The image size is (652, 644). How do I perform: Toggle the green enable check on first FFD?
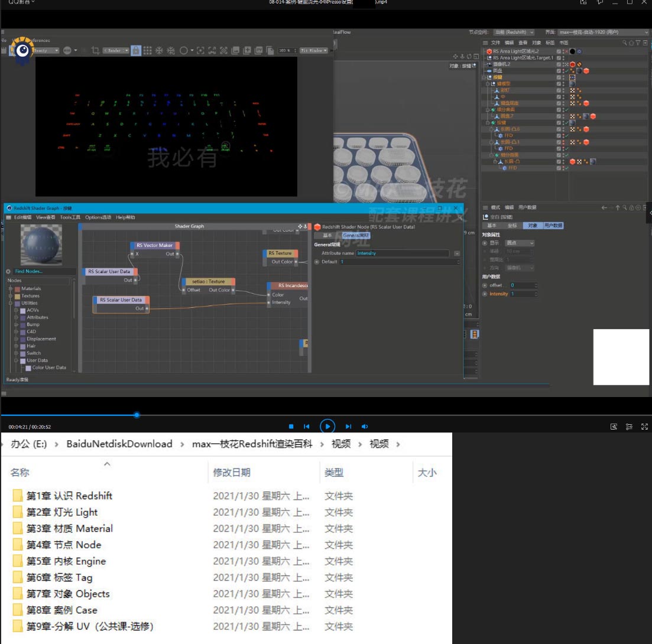(566, 136)
